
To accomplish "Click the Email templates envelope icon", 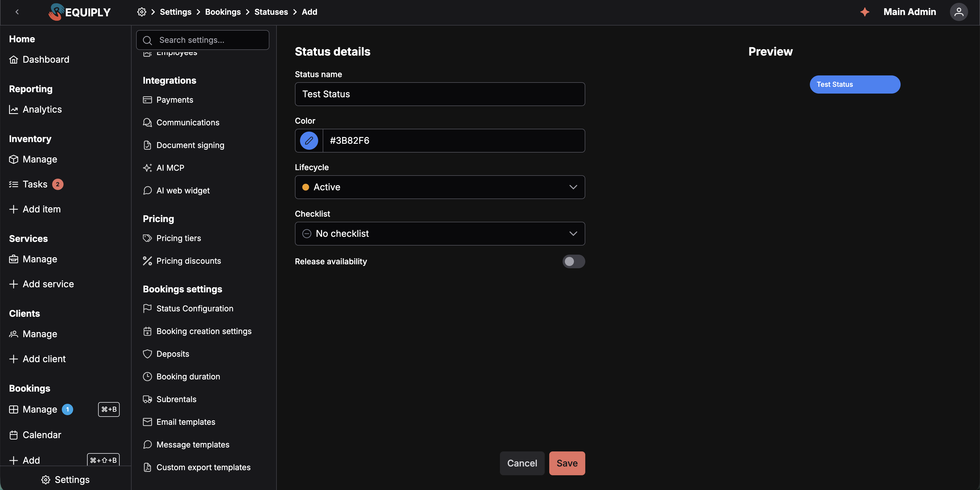I will (147, 422).
